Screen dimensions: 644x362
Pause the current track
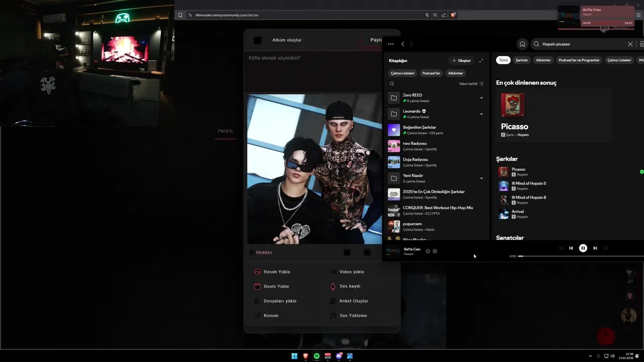(583, 248)
